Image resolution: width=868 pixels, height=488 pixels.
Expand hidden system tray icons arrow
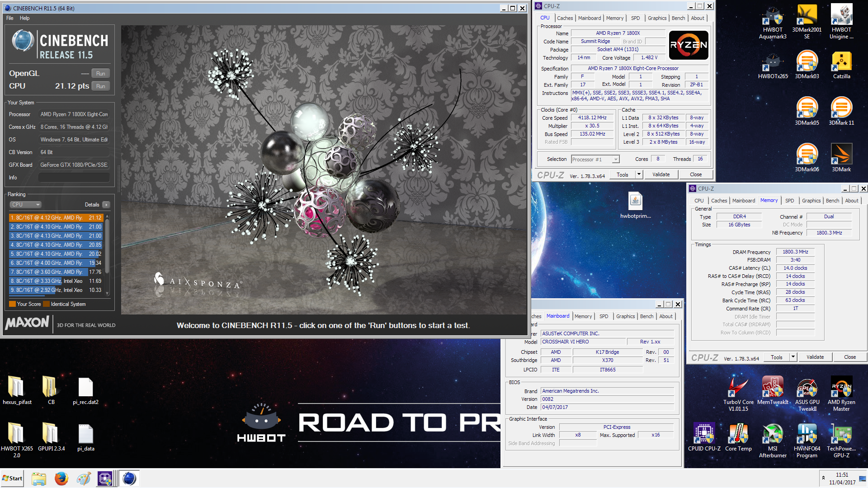pyautogui.click(x=823, y=478)
